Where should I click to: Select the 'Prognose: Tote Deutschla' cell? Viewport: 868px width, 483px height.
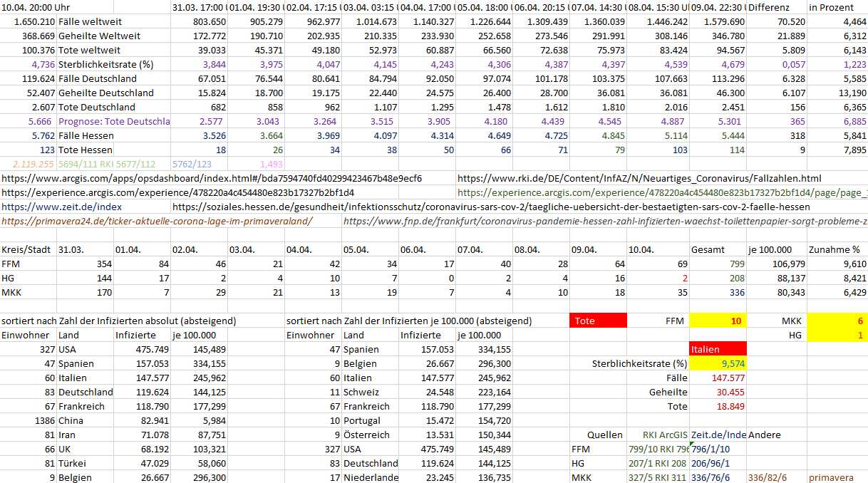pyautogui.click(x=114, y=121)
